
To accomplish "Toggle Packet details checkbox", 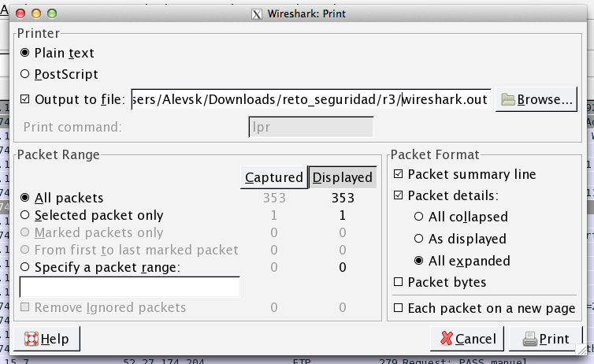I will coord(398,195).
